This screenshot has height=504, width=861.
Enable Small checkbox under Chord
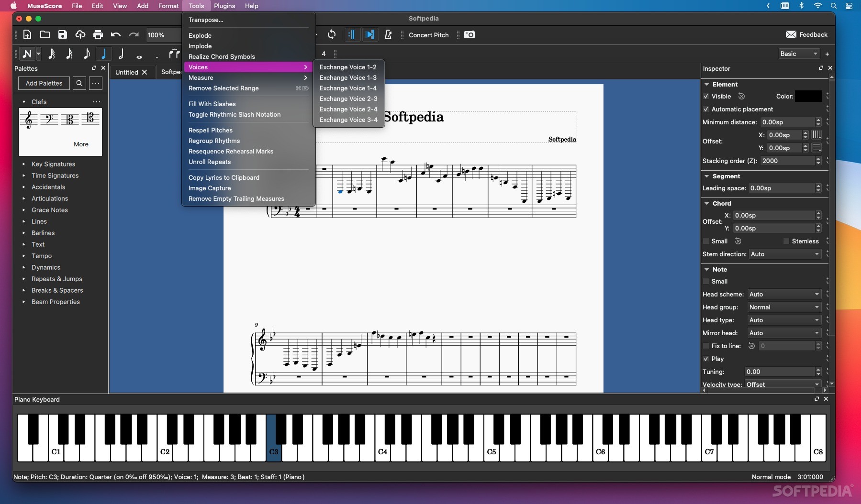click(x=706, y=241)
